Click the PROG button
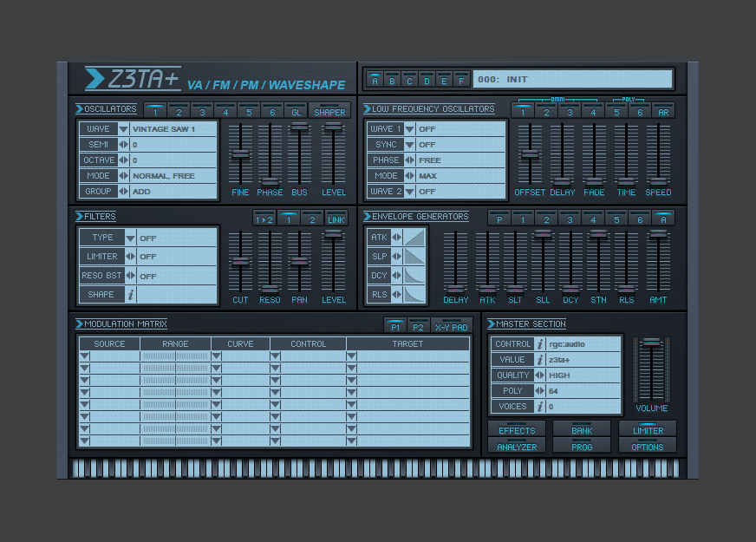756x542 pixels. point(582,446)
